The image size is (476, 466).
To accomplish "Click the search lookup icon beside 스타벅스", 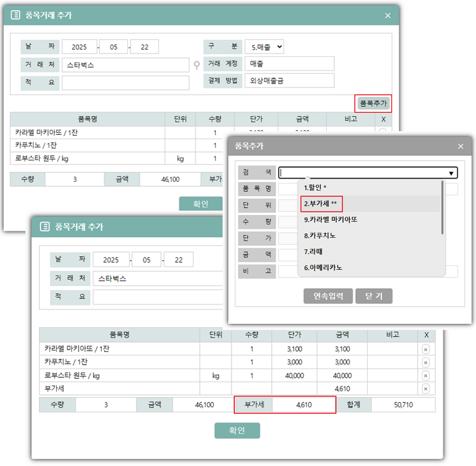I will (x=197, y=65).
